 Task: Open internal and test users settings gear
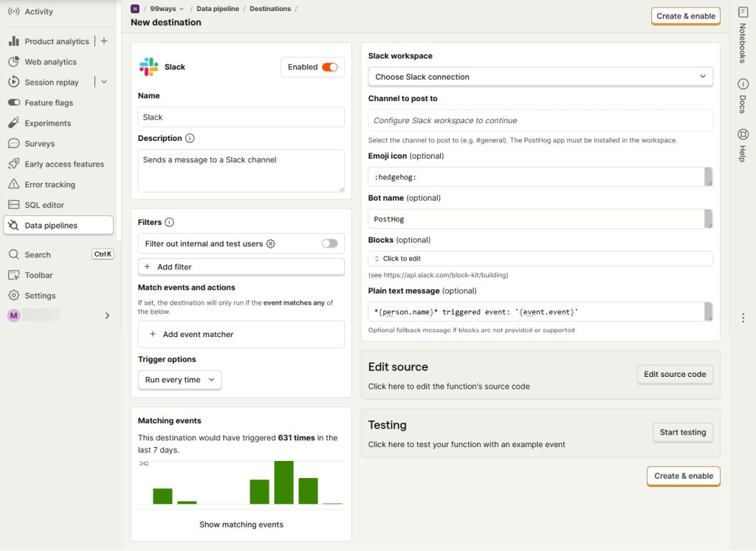pos(271,243)
